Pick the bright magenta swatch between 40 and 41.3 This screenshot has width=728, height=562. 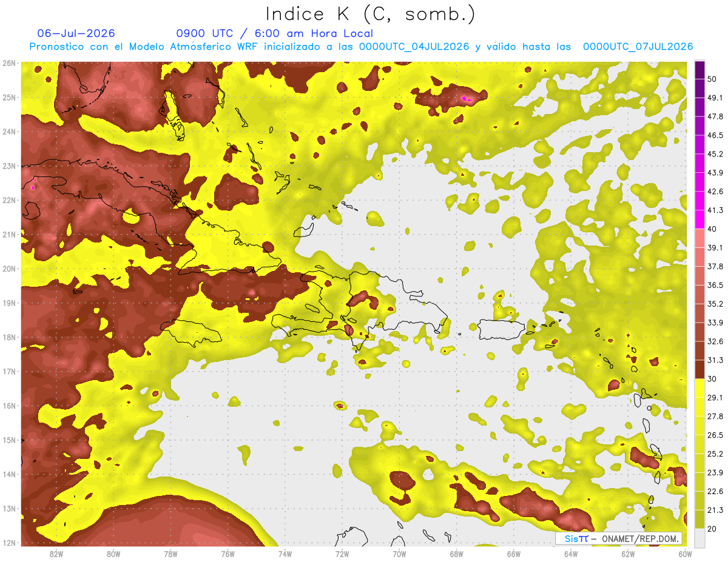click(699, 219)
